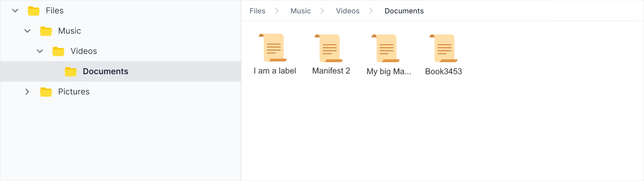Click the Videos folder icon in tree

(x=58, y=52)
